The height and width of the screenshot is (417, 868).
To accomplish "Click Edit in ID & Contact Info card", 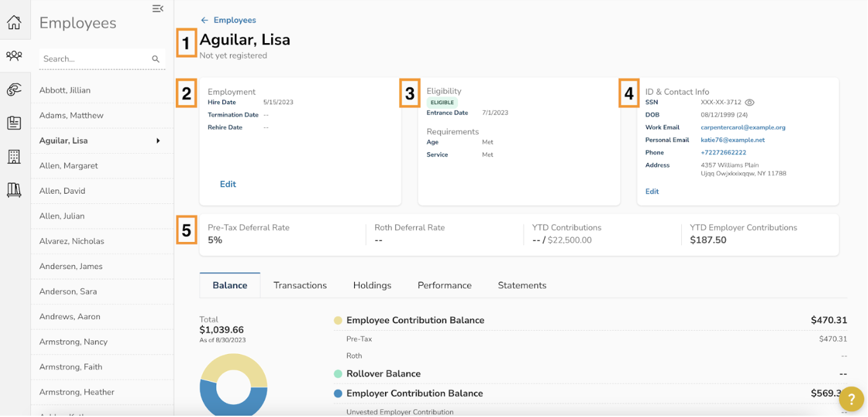I will point(652,192).
